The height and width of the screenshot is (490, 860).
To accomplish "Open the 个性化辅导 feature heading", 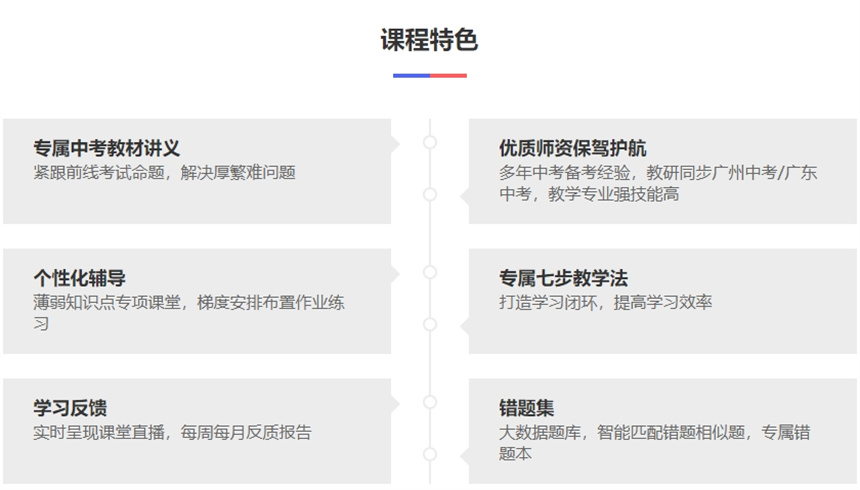I will tap(80, 278).
